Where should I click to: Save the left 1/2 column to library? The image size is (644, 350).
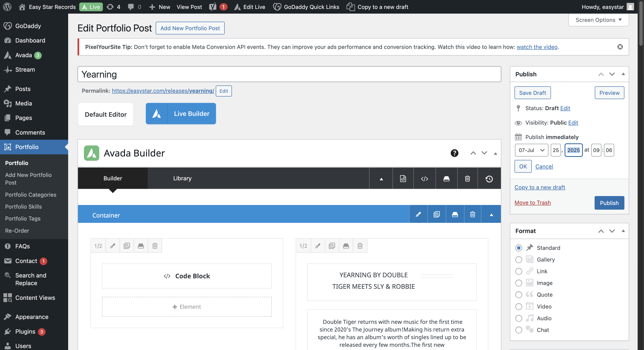tap(141, 246)
